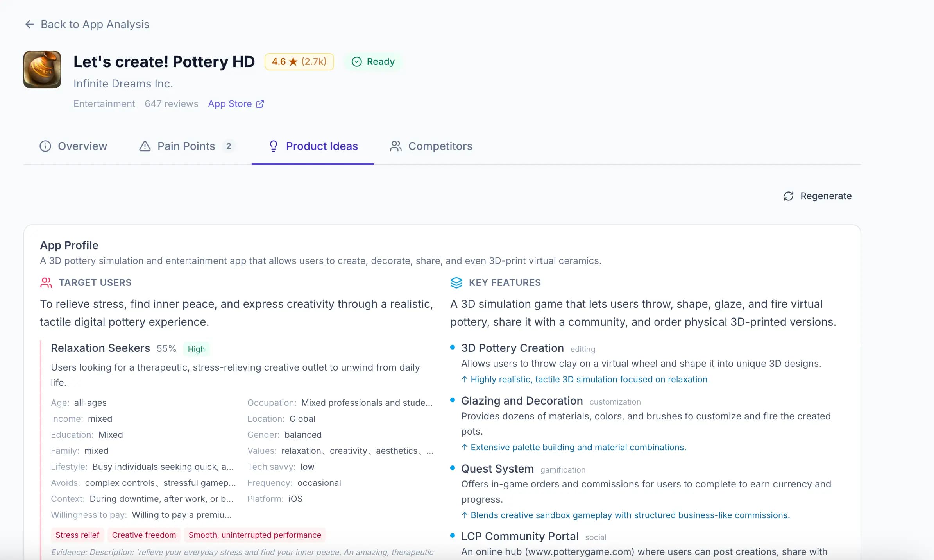Viewport: 934px width, 560px height.
Task: Click the Pottery HD app icon
Action: (x=42, y=70)
